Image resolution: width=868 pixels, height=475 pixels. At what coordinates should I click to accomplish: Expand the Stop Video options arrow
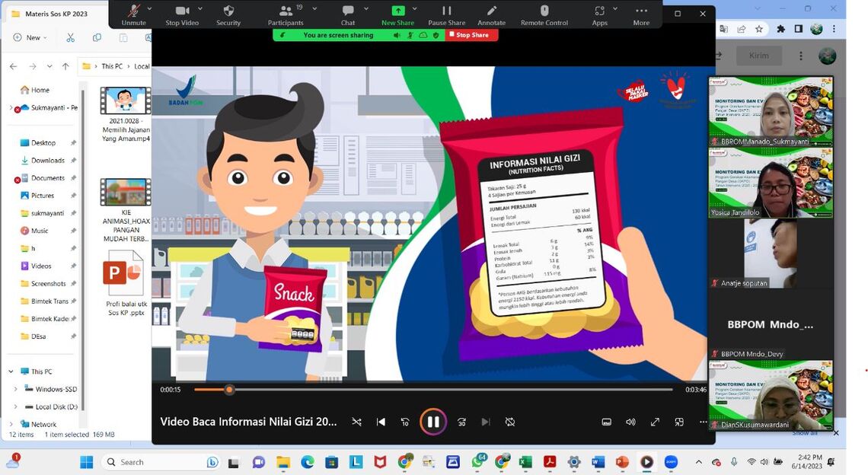point(199,8)
